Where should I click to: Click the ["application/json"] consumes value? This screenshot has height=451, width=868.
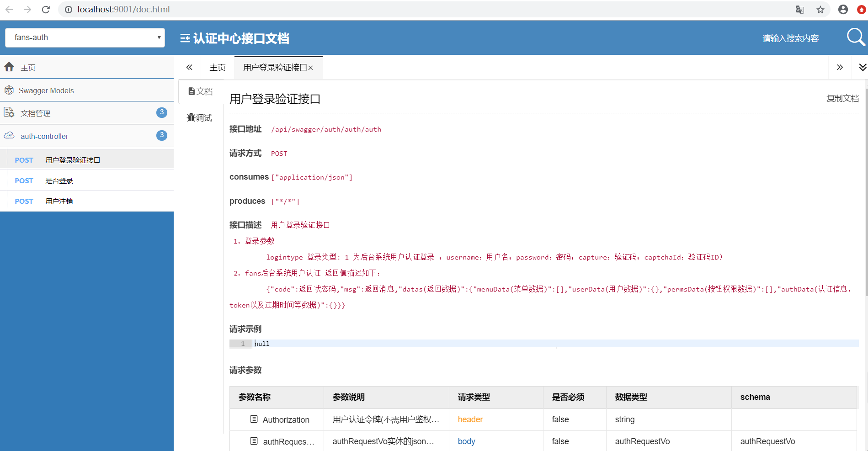tap(312, 177)
